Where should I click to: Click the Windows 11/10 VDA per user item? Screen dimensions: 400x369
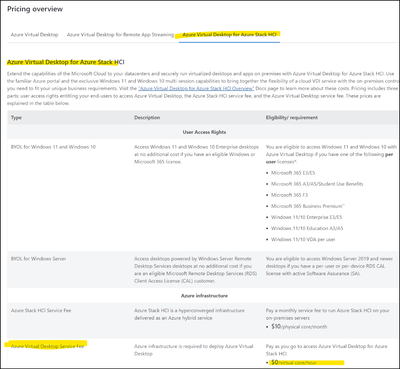(303, 239)
